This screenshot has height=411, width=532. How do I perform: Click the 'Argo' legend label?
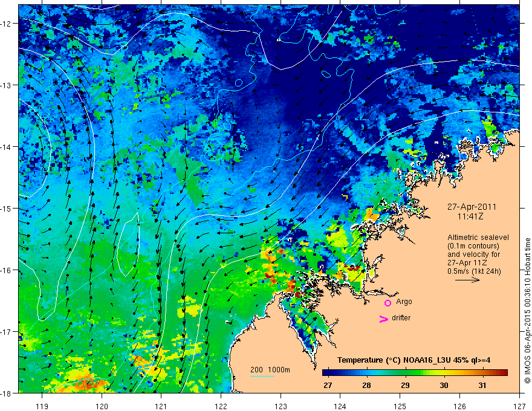click(404, 302)
